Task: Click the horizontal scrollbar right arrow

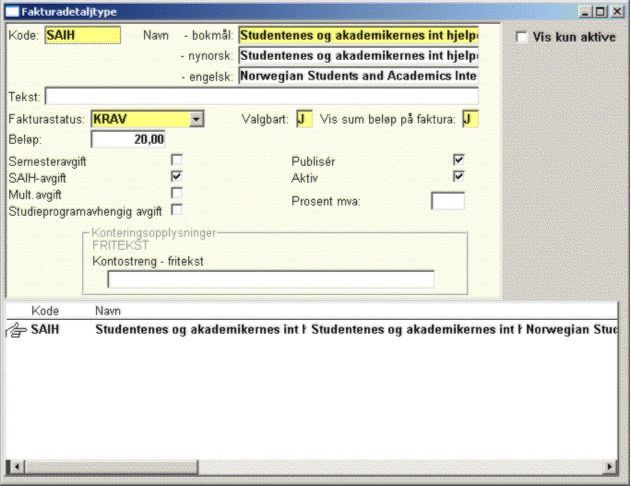Action: coord(610,467)
